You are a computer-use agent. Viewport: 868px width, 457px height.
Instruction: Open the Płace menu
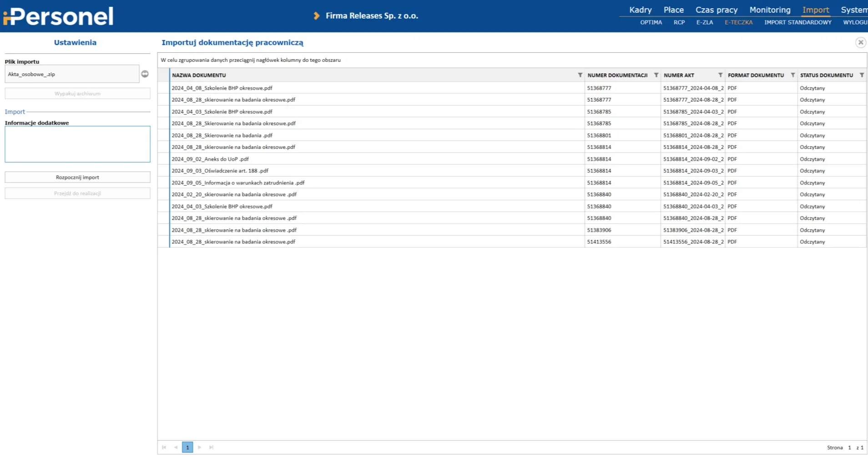tap(673, 10)
